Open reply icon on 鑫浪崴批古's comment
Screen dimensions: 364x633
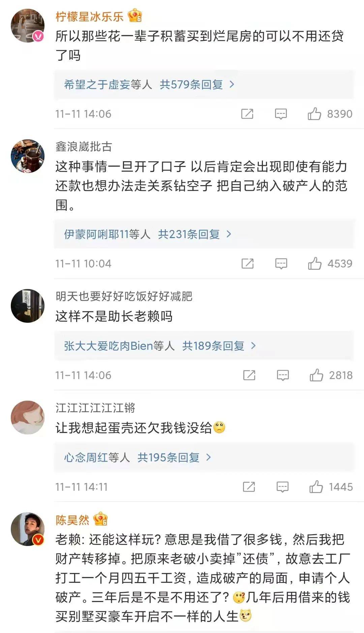(281, 264)
